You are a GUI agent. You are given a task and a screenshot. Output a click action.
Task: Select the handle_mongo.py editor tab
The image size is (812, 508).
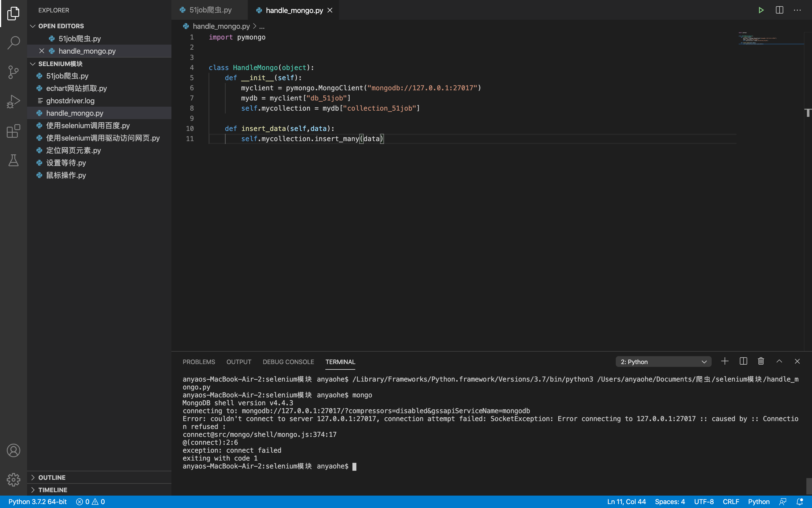click(294, 10)
